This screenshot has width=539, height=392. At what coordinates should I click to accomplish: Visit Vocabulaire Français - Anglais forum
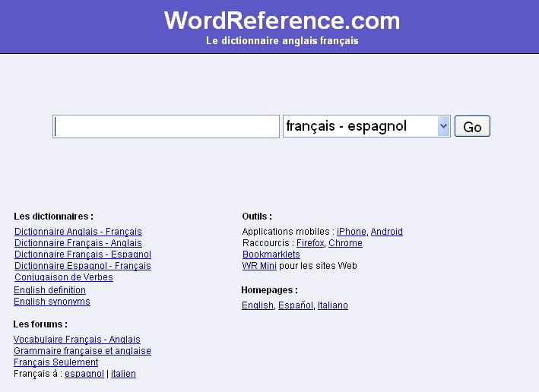tap(77, 340)
